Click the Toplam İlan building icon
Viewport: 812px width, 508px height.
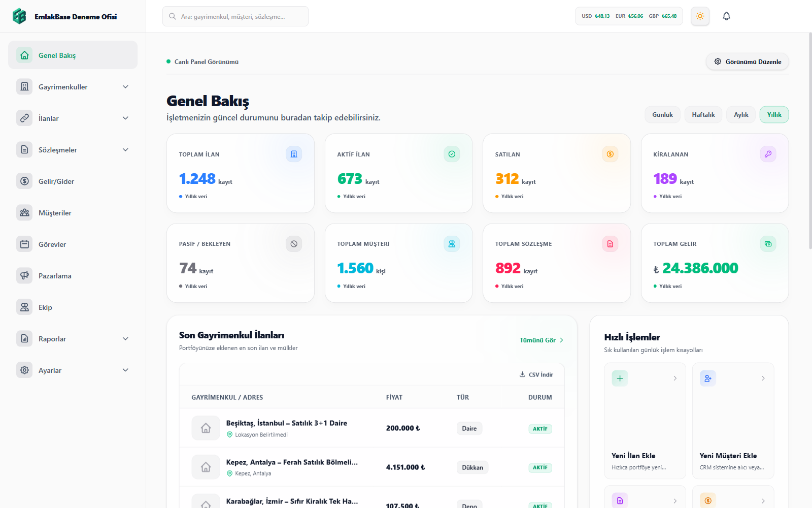pos(294,154)
